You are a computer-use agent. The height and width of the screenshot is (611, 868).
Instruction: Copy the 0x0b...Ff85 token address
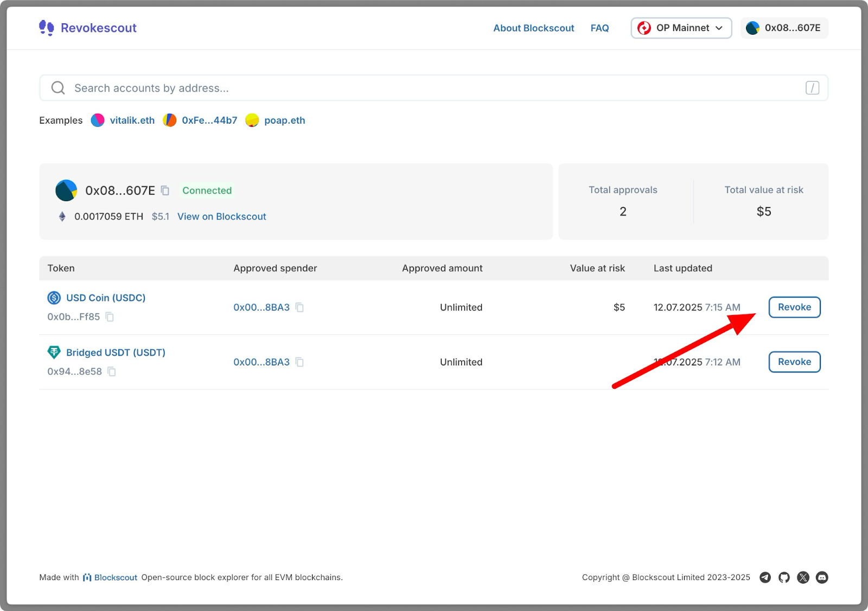click(x=110, y=317)
